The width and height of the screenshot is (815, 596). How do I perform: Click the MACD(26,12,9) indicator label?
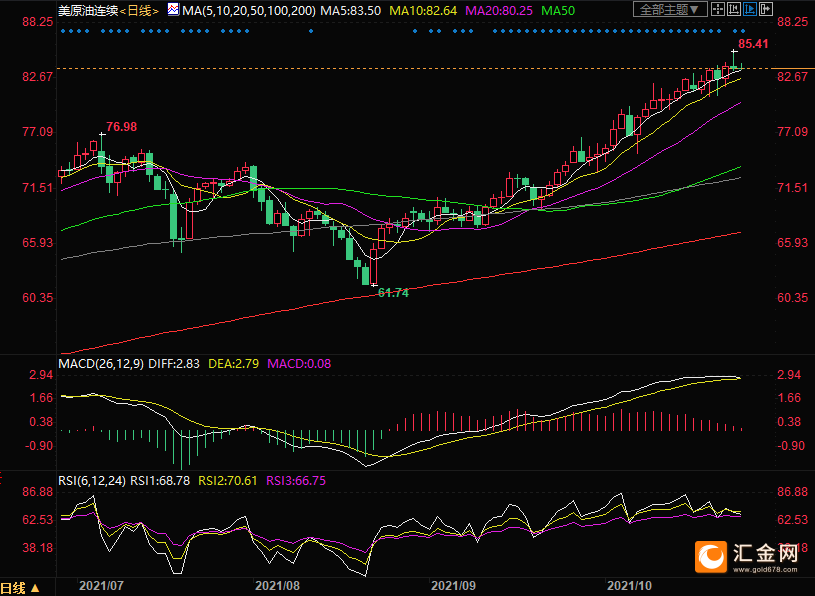(101, 364)
